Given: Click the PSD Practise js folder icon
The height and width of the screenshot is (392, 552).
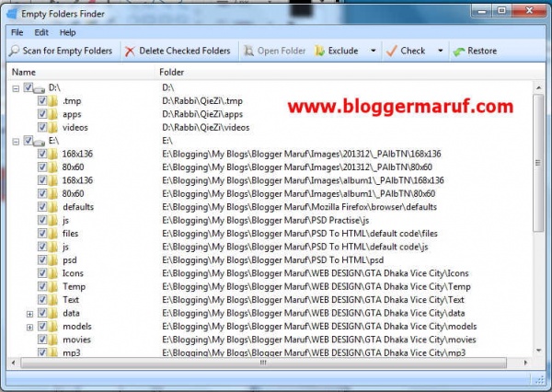Looking at the screenshot, I should click(52, 220).
